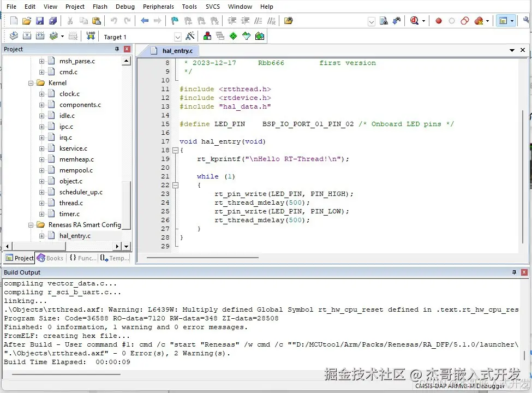532x393 pixels.
Task: Toggle bookmark flag icon
Action: pos(175,21)
